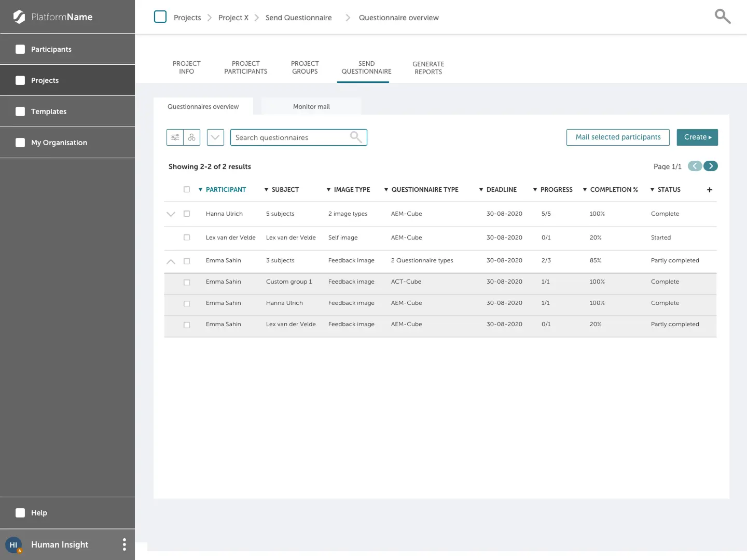Expand the Hanna Ulrich row chevron
The image size is (747, 560).
171,214
